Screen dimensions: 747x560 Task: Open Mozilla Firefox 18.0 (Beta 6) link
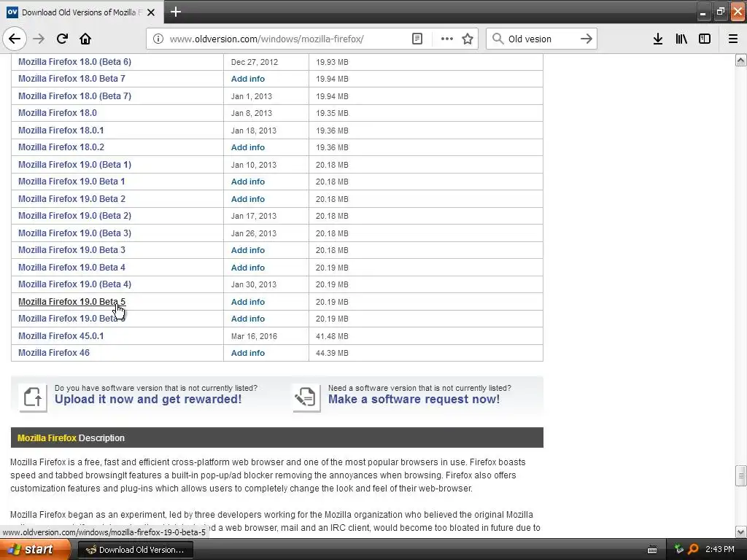[x=75, y=62]
